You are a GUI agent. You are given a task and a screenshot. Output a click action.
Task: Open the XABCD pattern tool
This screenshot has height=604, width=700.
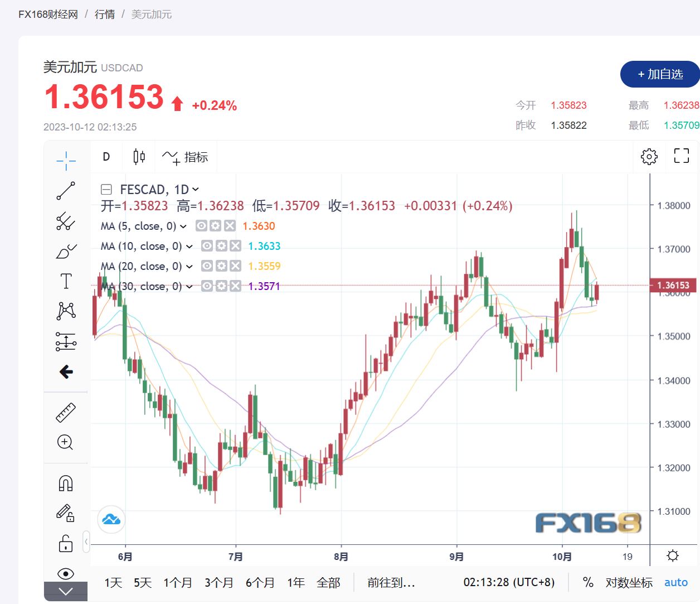tap(66, 311)
